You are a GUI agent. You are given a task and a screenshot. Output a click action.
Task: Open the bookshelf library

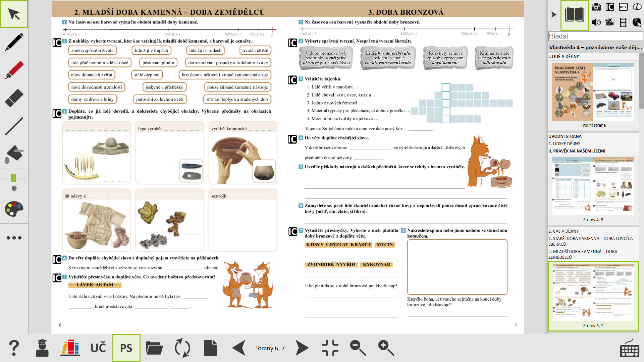click(70, 348)
